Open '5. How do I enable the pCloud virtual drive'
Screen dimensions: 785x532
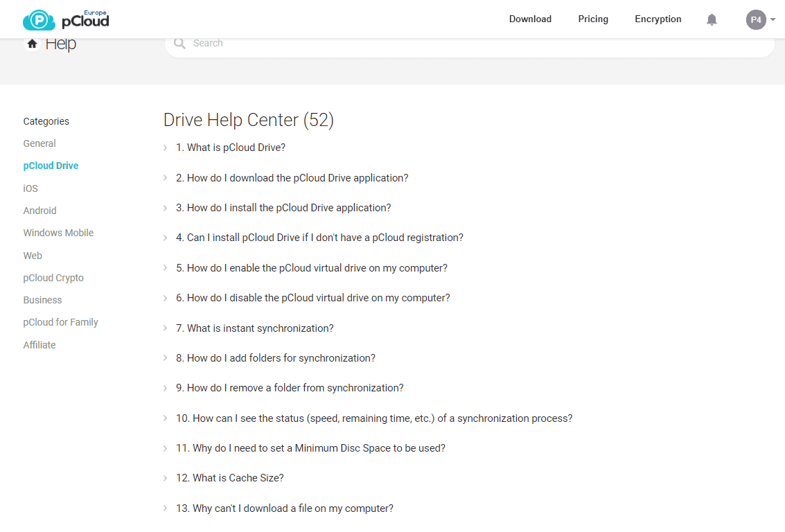point(311,268)
